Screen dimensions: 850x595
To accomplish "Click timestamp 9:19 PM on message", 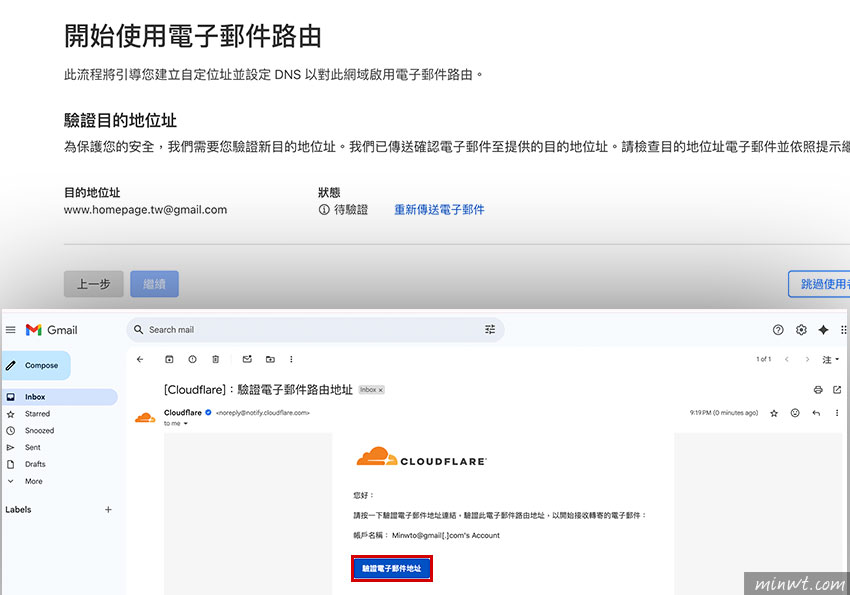I will tap(724, 413).
